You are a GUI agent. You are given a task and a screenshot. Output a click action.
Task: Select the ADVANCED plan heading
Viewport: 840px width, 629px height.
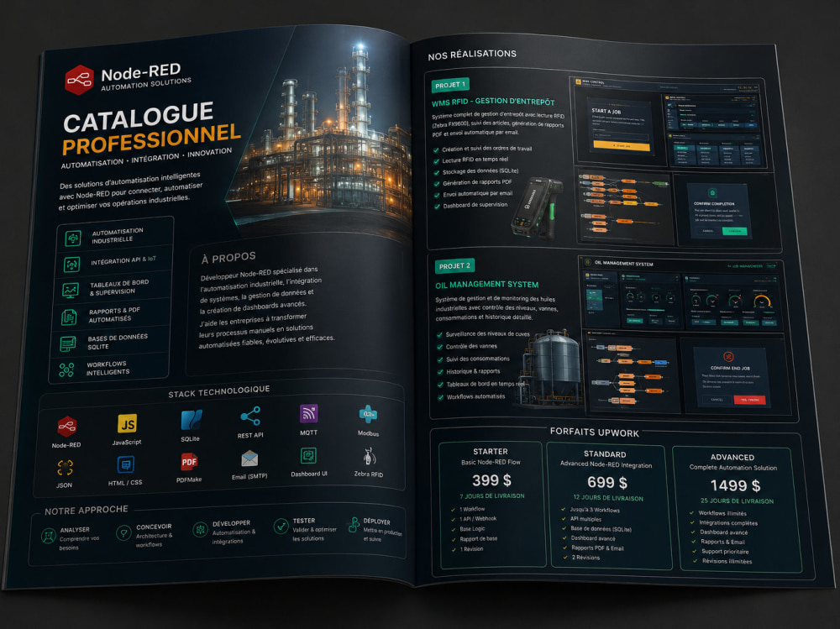click(732, 457)
